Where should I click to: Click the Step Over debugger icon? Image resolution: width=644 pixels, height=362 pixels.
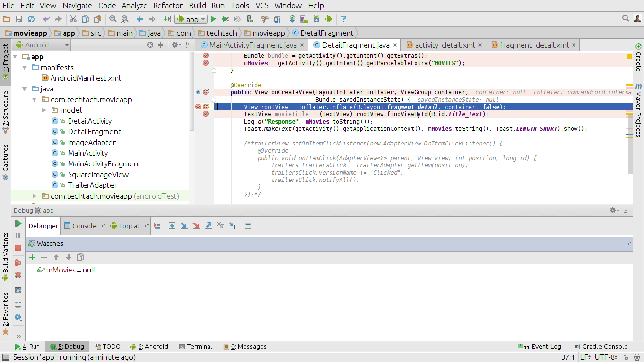click(172, 226)
